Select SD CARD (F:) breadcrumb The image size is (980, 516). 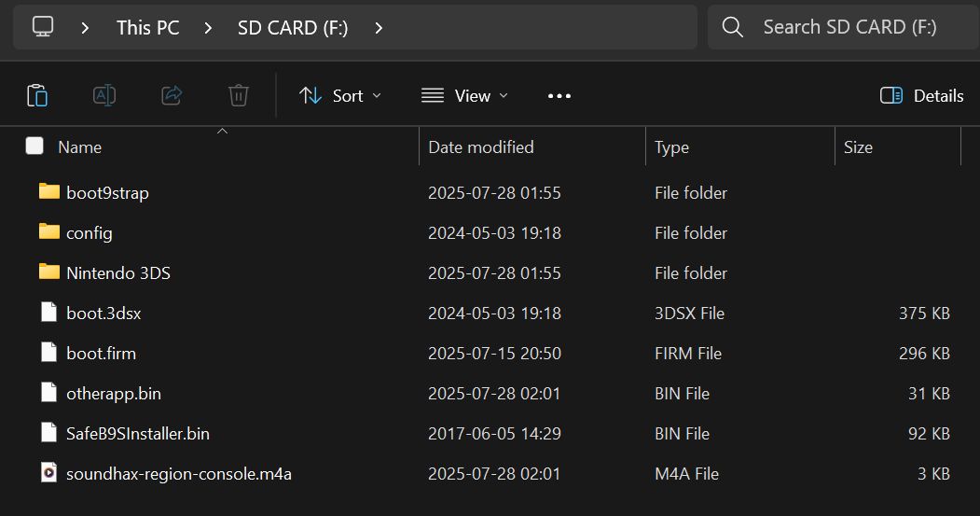pos(293,27)
